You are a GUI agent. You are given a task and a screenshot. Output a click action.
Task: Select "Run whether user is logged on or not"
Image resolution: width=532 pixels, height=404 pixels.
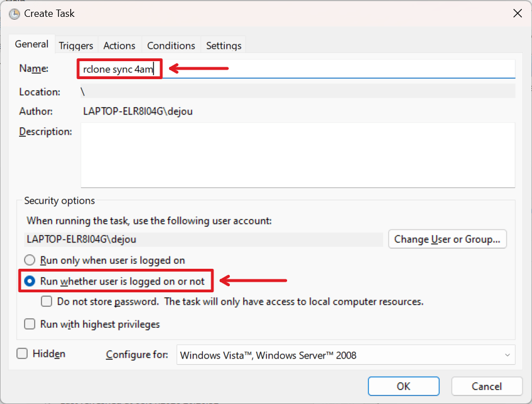28,281
